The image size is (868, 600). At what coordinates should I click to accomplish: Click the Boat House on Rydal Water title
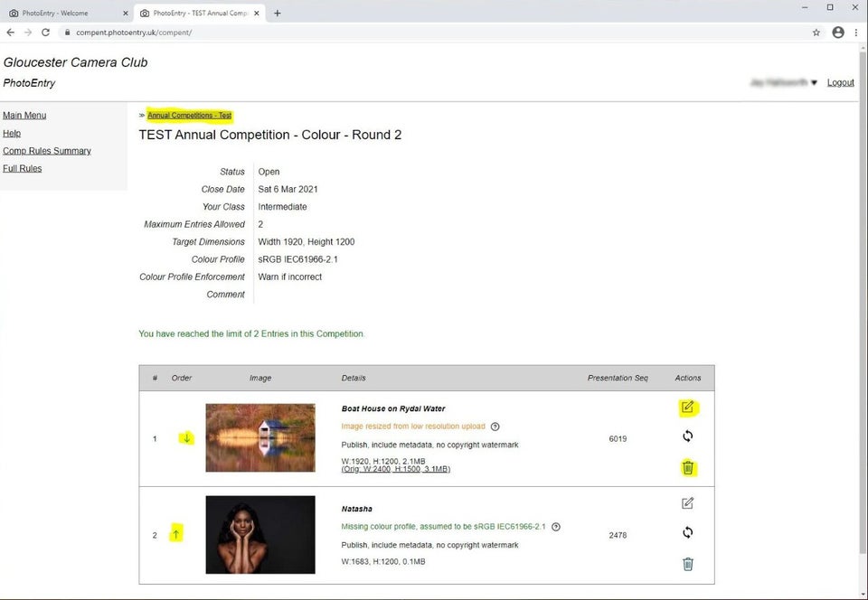393,408
